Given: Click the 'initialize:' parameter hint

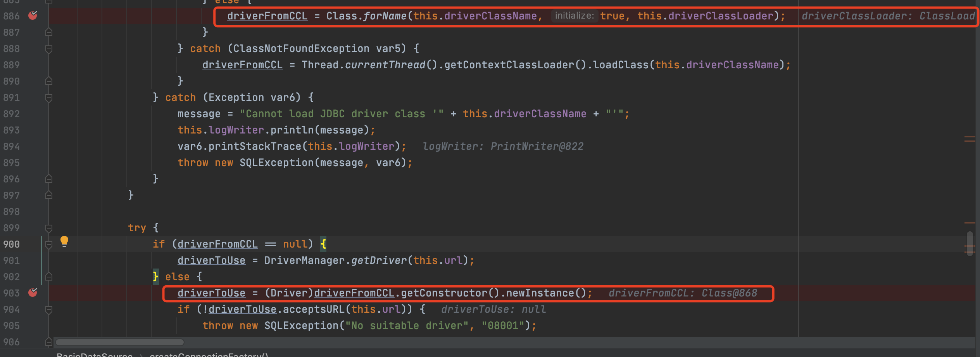Looking at the screenshot, I should click(575, 16).
